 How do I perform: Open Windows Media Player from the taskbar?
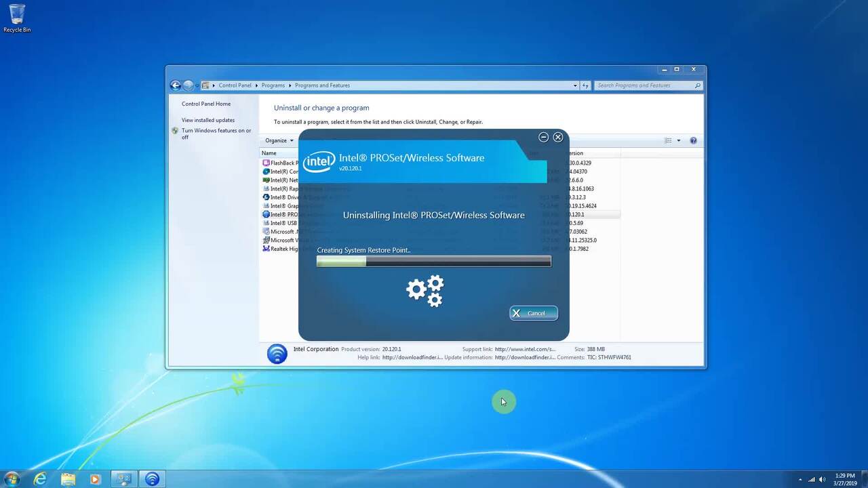pyautogui.click(x=95, y=479)
